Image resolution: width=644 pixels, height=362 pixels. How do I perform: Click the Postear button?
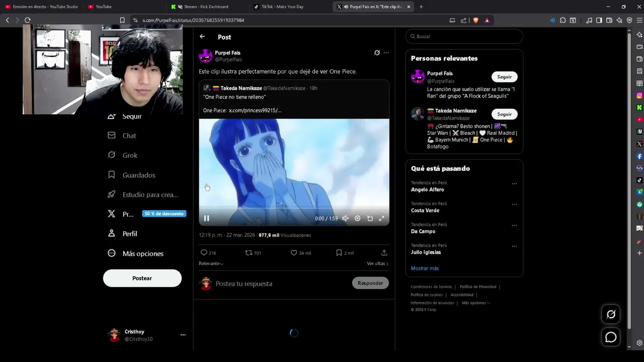pyautogui.click(x=142, y=278)
